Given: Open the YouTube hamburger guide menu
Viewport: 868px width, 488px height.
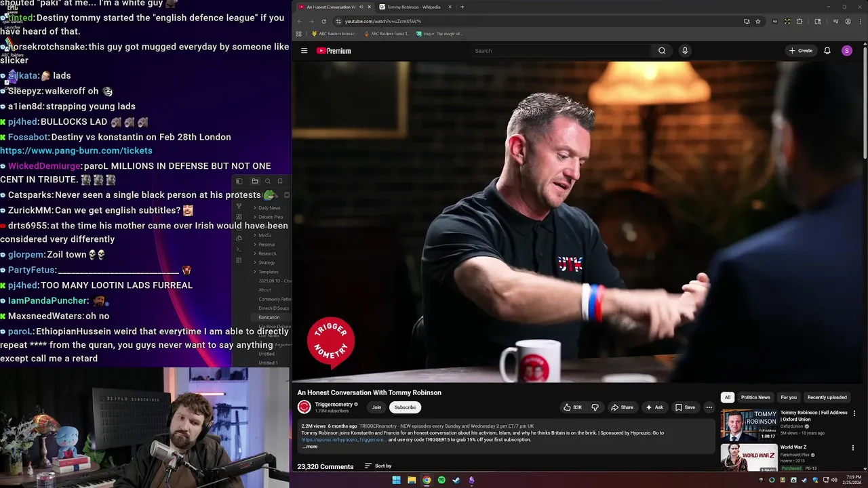Looking at the screenshot, I should pos(304,51).
